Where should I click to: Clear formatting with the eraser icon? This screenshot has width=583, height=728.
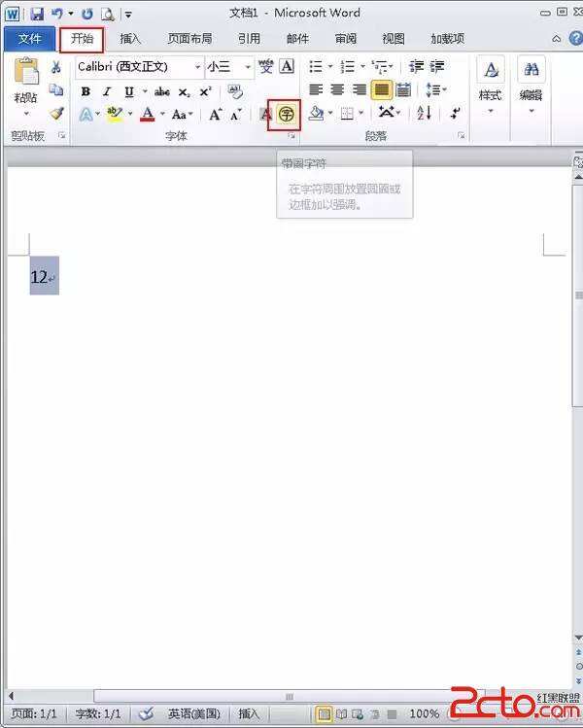pos(235,91)
